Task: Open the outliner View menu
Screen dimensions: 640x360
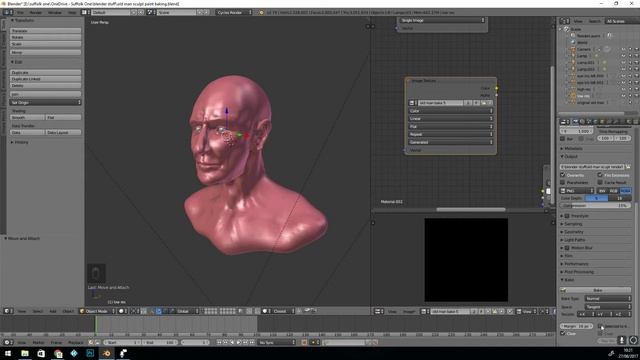Action: pyautogui.click(x=578, y=21)
